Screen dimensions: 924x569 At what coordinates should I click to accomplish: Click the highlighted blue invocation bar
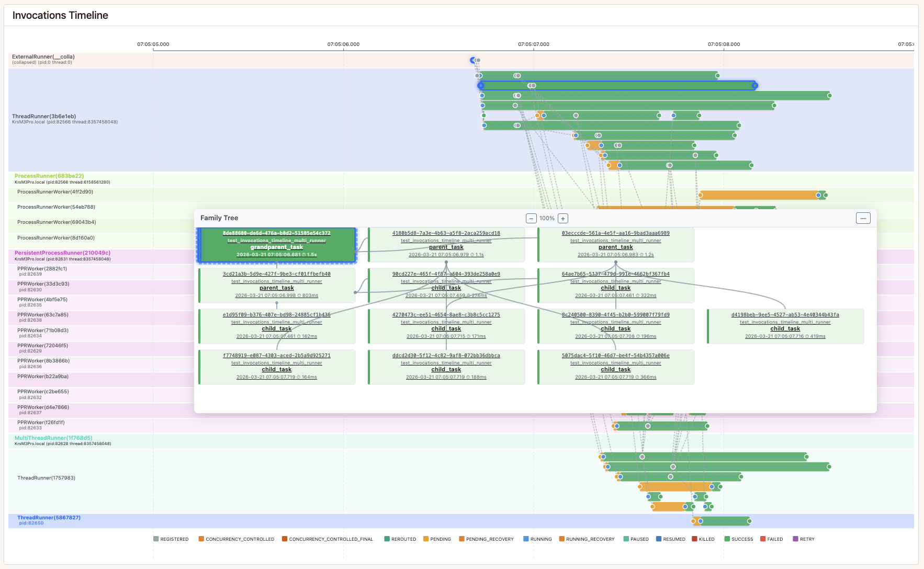click(617, 84)
